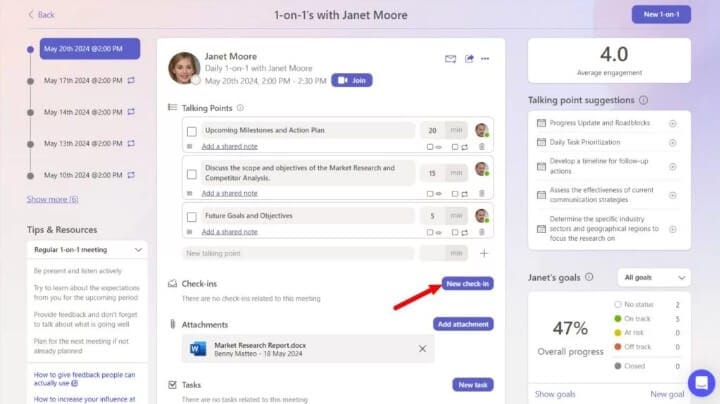Select the May 20th 2024 meeting entry
This screenshot has height=404, width=720.
(x=90, y=49)
